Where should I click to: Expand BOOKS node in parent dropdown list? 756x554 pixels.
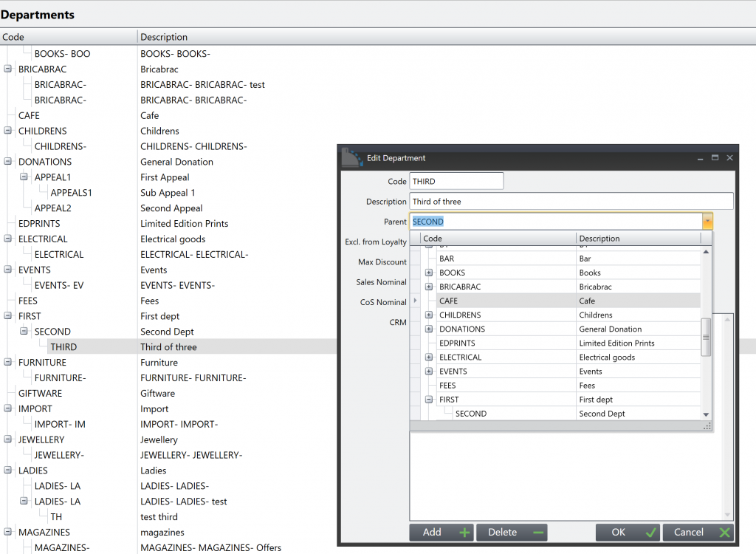(429, 273)
